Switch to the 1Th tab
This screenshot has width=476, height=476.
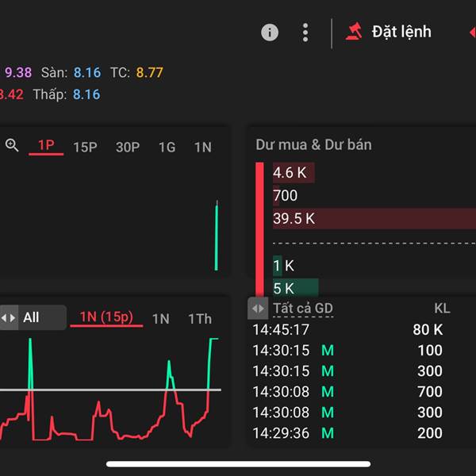[200, 319]
